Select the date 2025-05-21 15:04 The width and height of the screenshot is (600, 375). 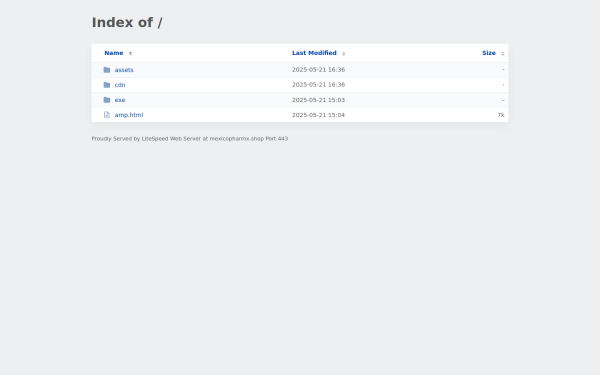pyautogui.click(x=318, y=115)
